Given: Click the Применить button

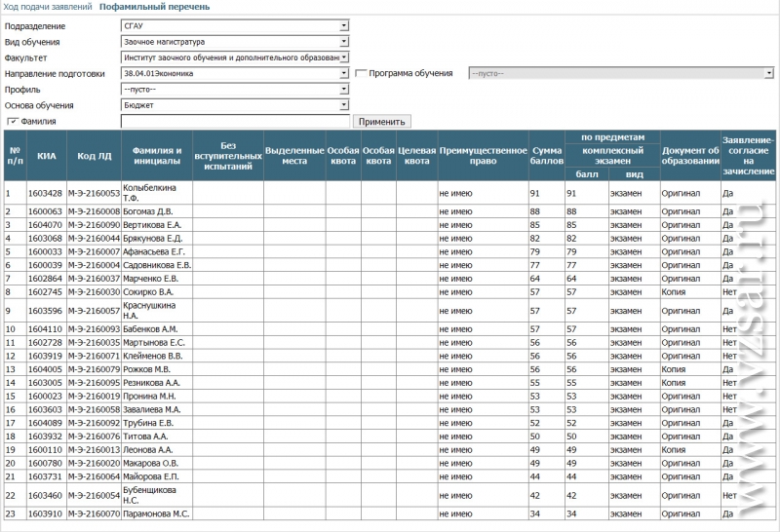Looking at the screenshot, I should click(382, 122).
